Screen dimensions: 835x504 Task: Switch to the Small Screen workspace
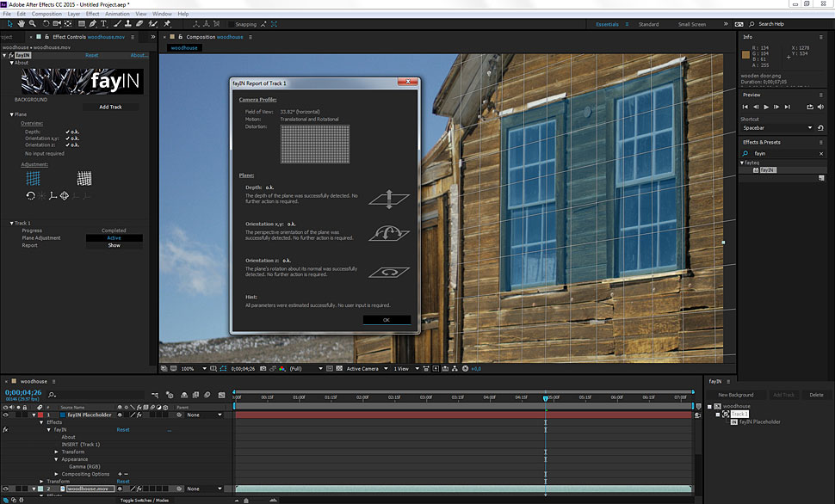[692, 24]
